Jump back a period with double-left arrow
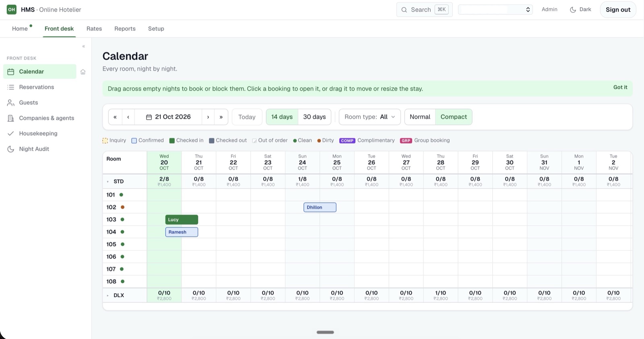 115,117
